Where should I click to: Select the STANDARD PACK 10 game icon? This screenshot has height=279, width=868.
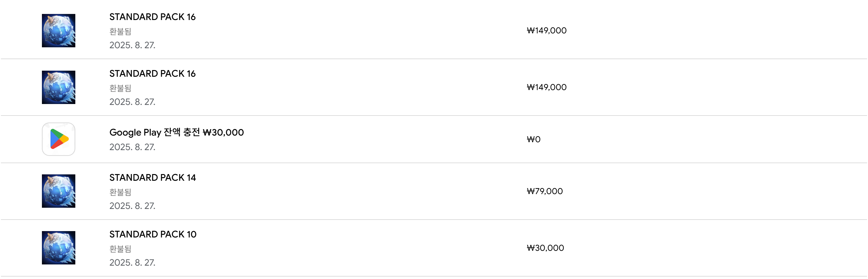(x=59, y=248)
